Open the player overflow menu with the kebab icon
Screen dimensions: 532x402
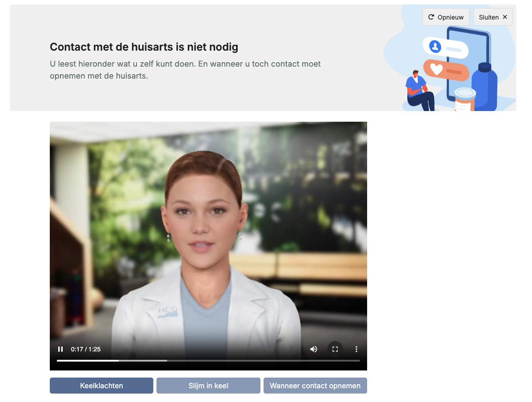coord(356,349)
